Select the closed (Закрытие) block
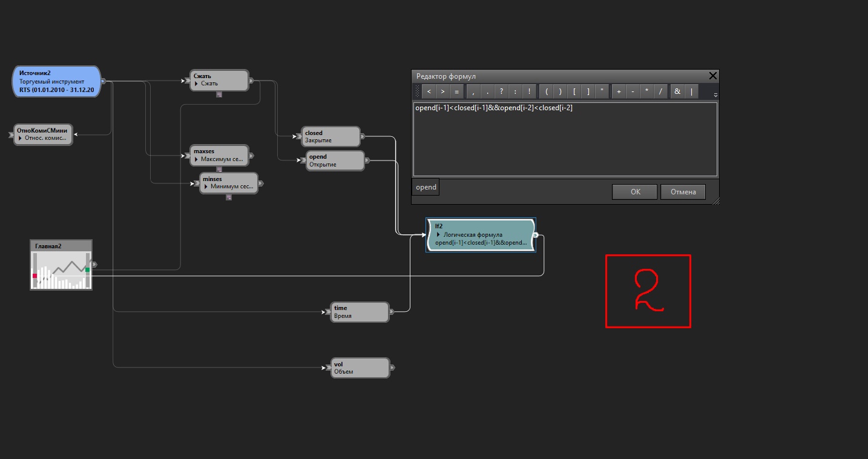 click(331, 136)
